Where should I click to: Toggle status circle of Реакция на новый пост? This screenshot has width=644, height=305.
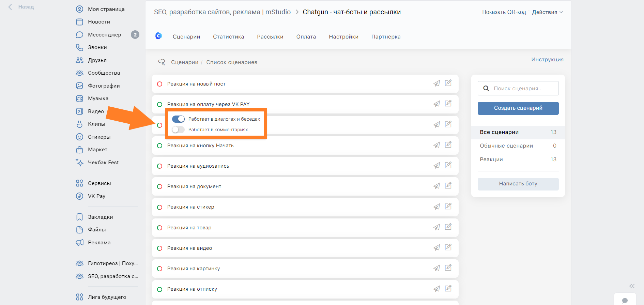pos(159,84)
